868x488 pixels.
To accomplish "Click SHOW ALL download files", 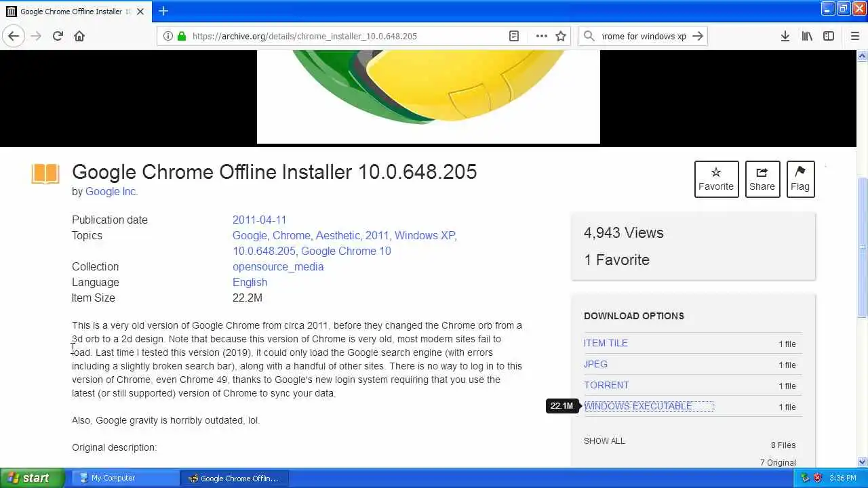I will pos(604,441).
